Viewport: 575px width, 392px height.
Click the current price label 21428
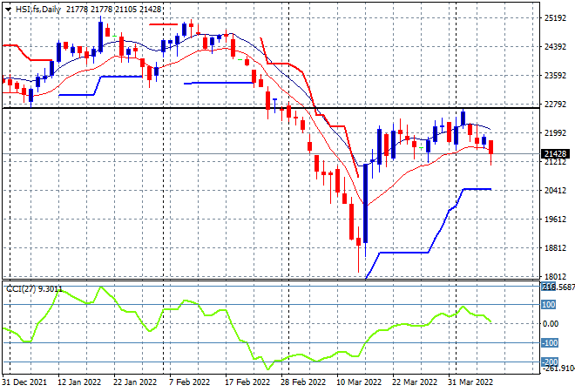click(x=555, y=153)
